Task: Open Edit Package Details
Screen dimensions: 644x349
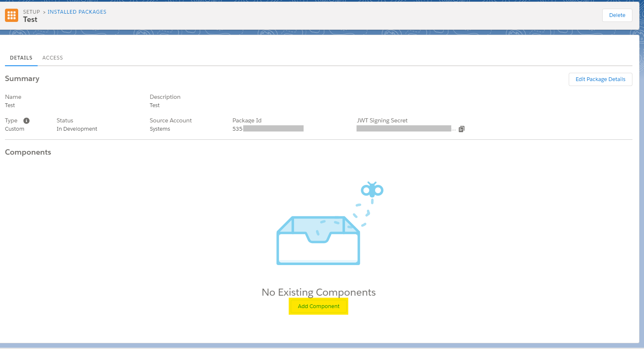Action: tap(600, 79)
